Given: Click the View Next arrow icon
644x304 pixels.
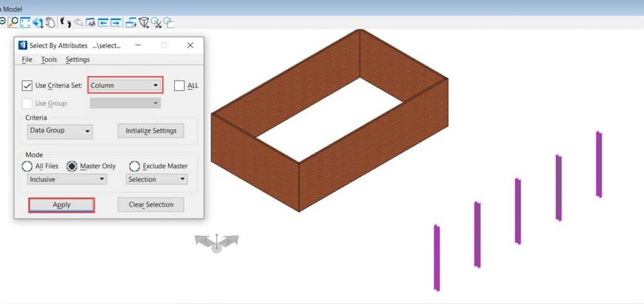Looking at the screenshot, I should pos(116,23).
